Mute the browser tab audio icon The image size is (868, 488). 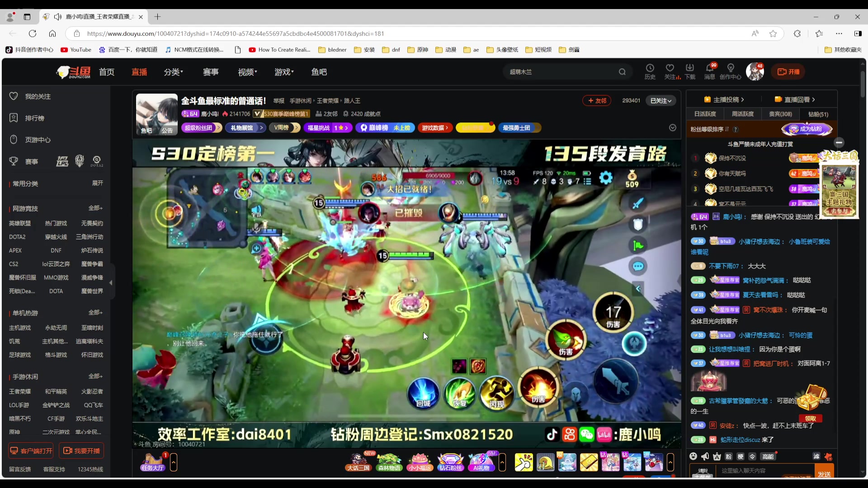pyautogui.click(x=58, y=17)
